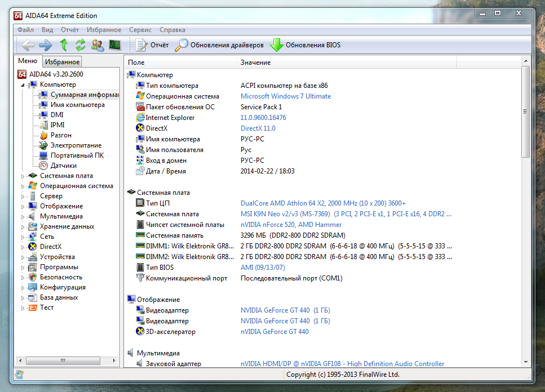Click the green Refresh arrows icon

81,45
